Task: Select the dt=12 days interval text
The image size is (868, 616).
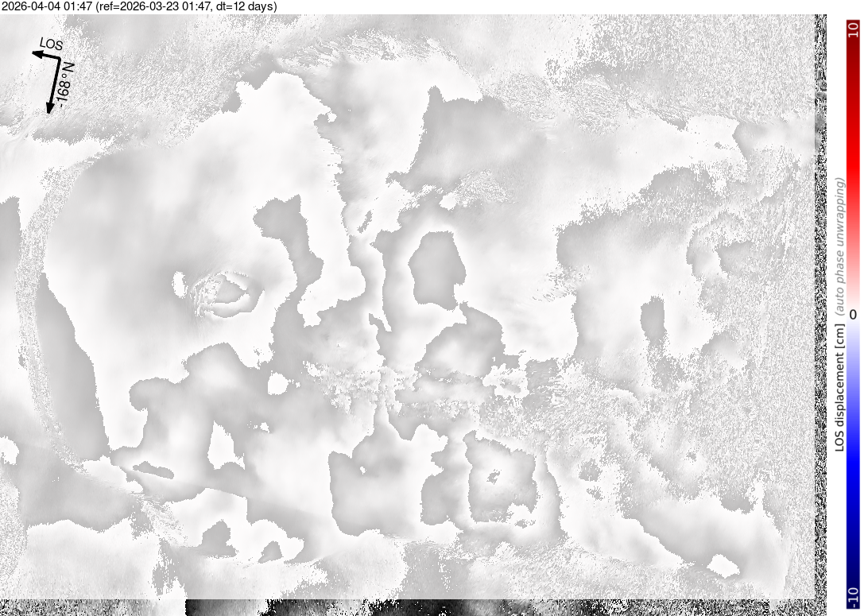Action: click(244, 6)
